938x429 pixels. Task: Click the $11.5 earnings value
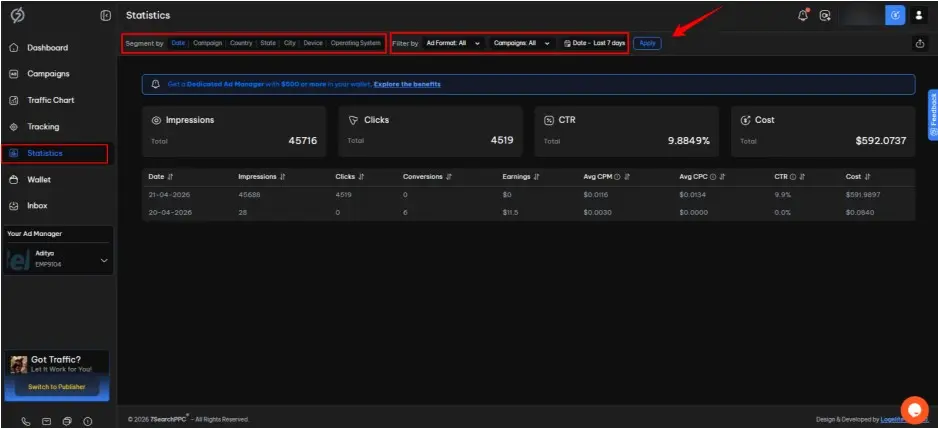pyautogui.click(x=510, y=212)
